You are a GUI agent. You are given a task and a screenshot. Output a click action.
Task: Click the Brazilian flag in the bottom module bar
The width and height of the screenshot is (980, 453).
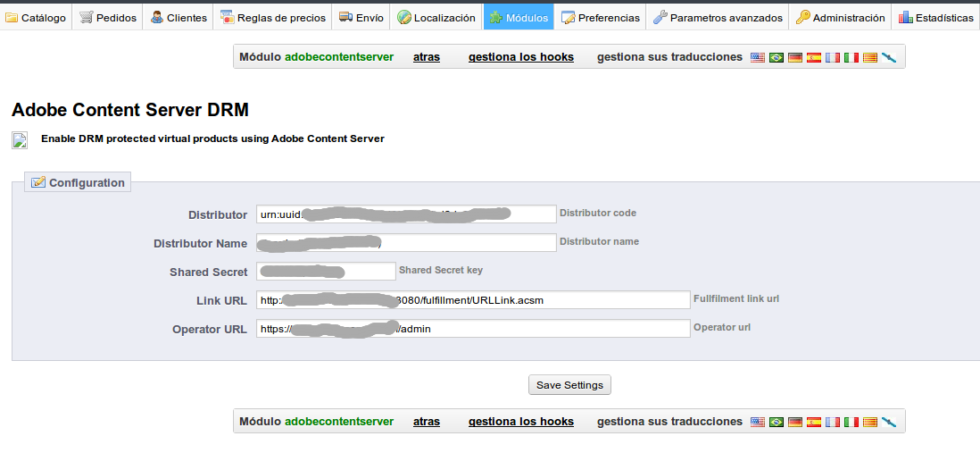pos(777,422)
